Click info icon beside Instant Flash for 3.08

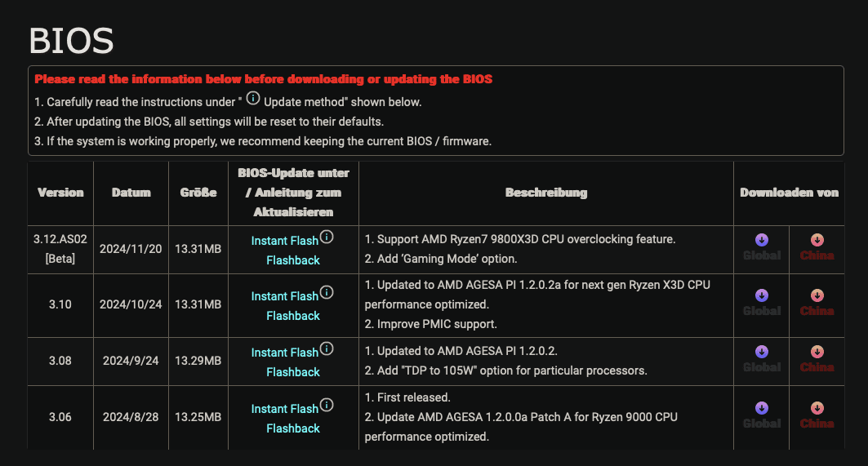[x=327, y=348]
